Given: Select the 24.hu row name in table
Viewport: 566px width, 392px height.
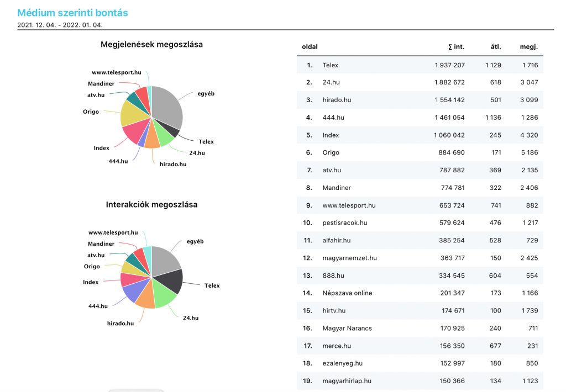Looking at the screenshot, I should (x=331, y=82).
